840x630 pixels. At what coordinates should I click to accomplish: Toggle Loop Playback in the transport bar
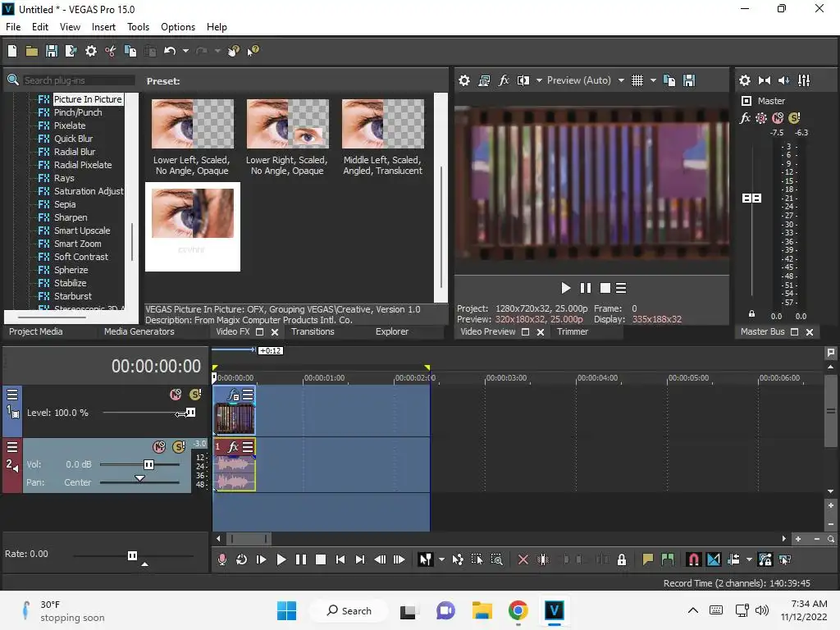pos(242,559)
